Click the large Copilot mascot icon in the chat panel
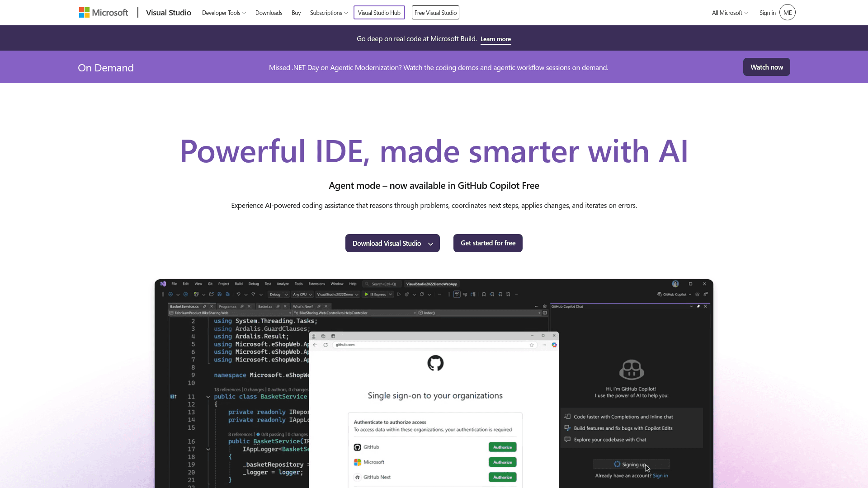 [632, 370]
